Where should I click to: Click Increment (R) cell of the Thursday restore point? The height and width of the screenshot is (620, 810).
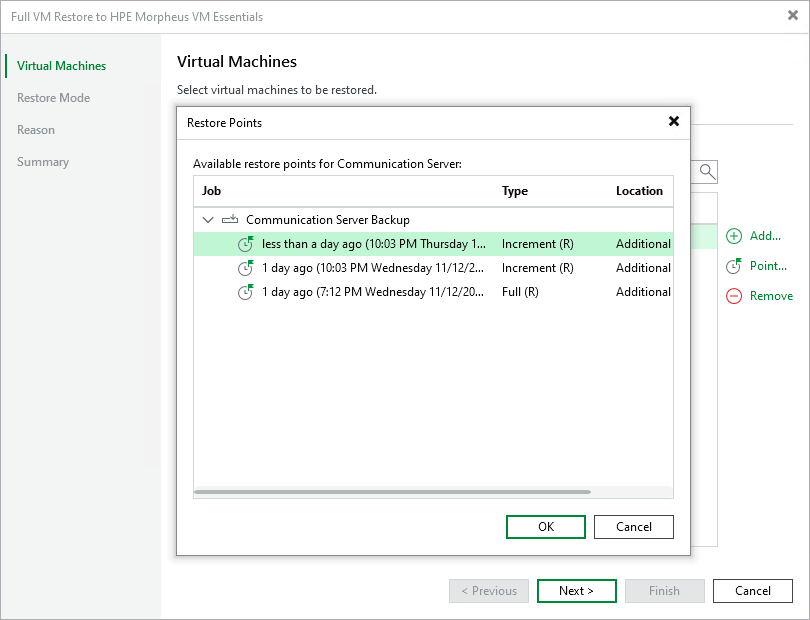[538, 244]
